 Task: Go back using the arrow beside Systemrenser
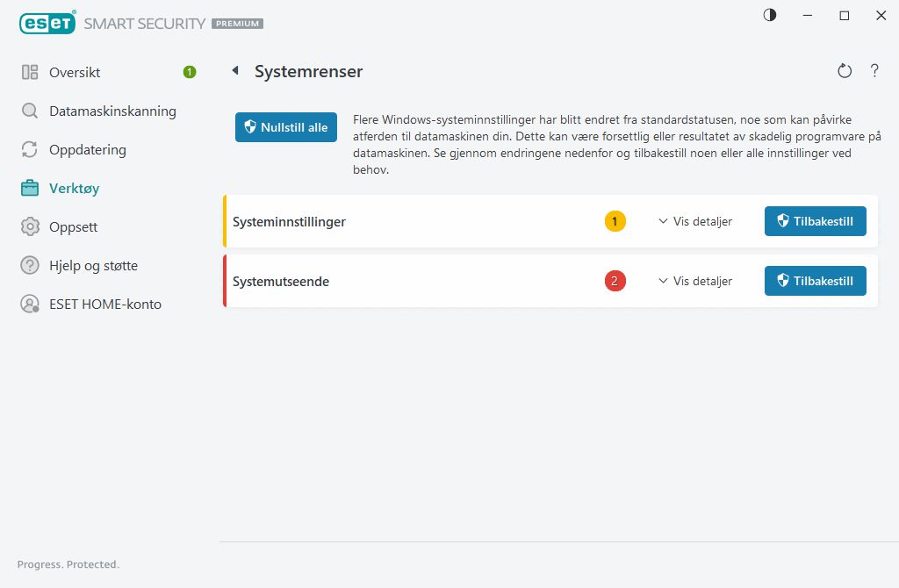(234, 71)
